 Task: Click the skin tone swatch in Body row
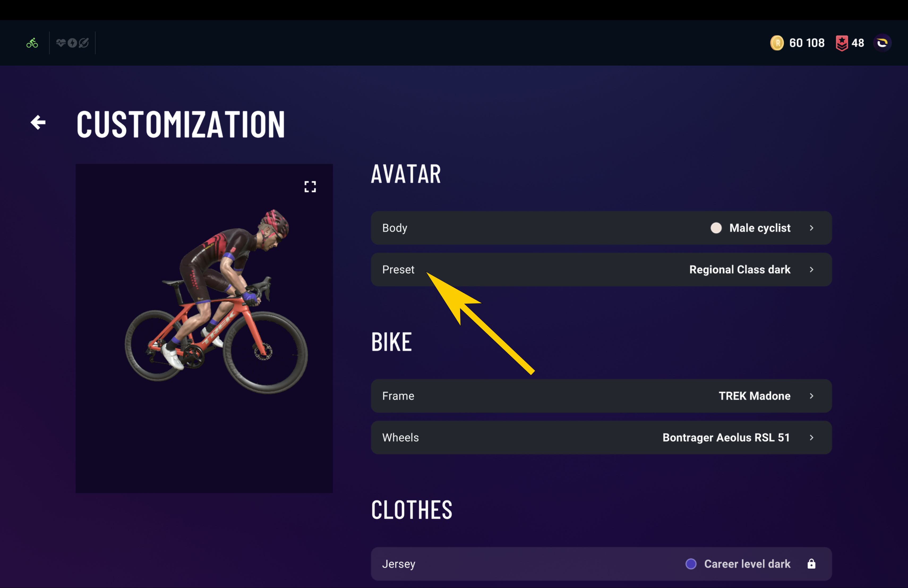coord(716,228)
